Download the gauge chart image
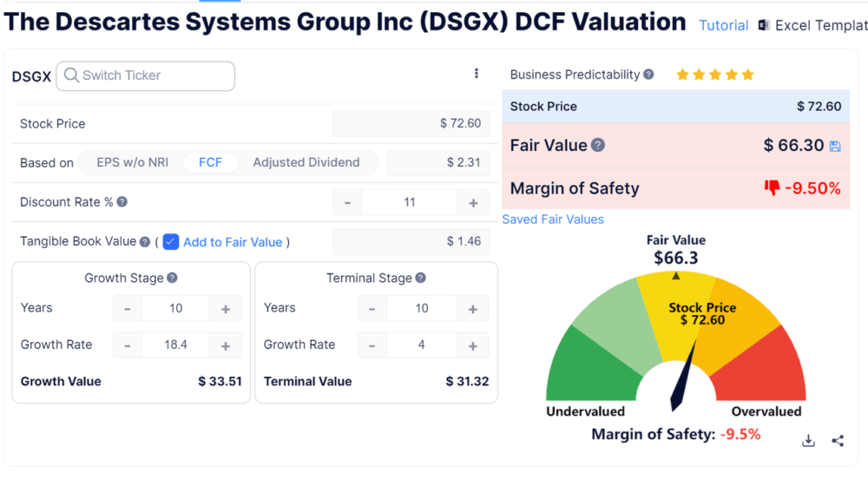Image resolution: width=868 pixels, height=479 pixels. (808, 440)
